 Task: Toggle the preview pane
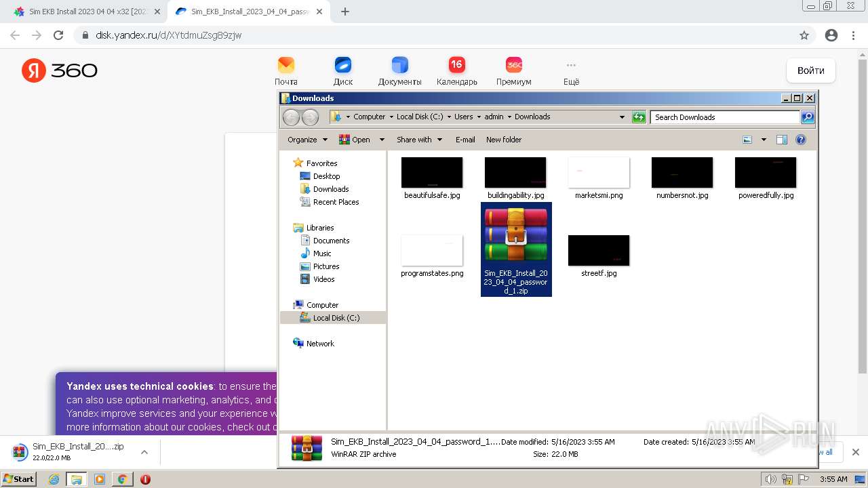coord(782,140)
